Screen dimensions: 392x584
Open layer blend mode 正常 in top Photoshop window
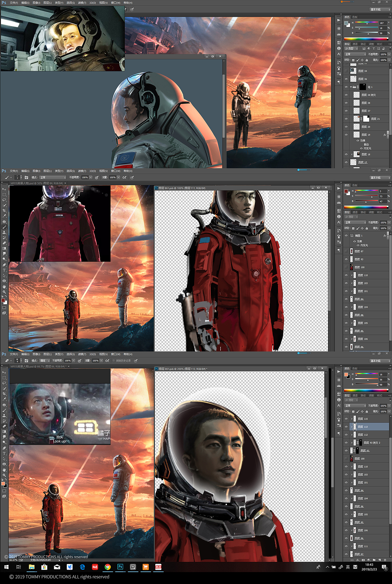pos(355,54)
